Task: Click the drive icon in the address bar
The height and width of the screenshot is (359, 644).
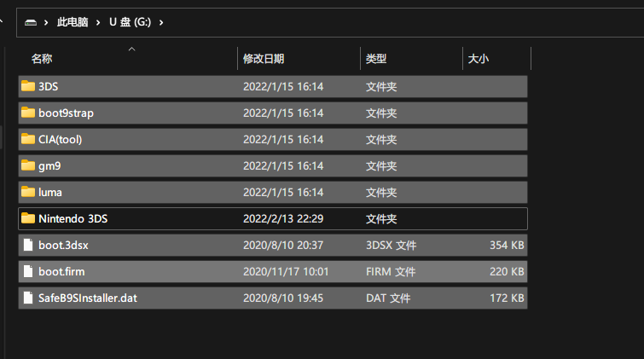Action: point(31,22)
